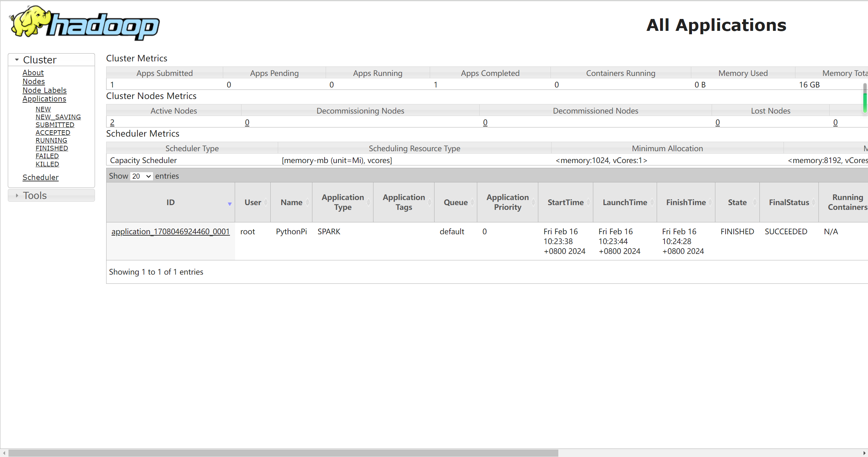Click the Active Nodes count link

tap(112, 122)
